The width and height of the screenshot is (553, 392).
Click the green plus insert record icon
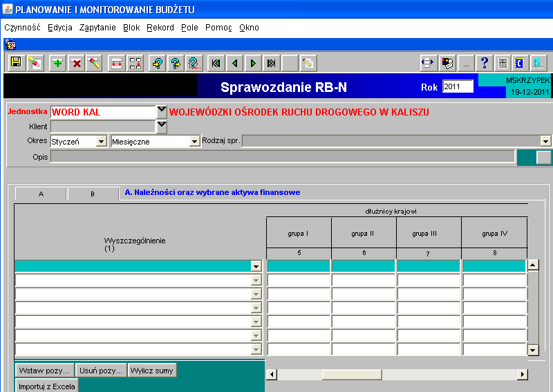pyautogui.click(x=57, y=63)
